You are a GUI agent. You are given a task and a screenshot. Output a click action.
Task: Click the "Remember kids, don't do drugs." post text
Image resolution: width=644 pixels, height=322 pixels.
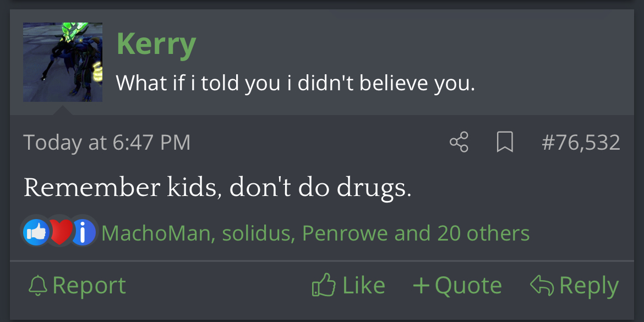[217, 188]
